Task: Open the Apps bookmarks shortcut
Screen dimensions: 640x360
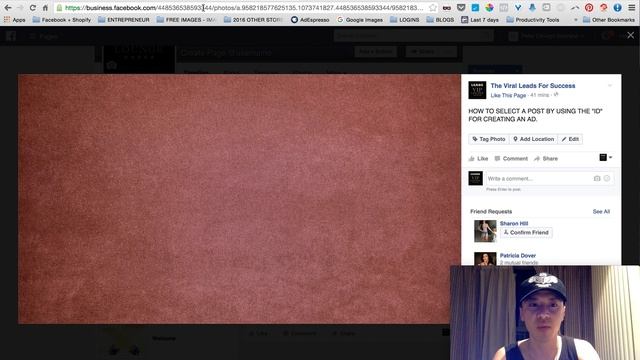Action: pyautogui.click(x=14, y=20)
